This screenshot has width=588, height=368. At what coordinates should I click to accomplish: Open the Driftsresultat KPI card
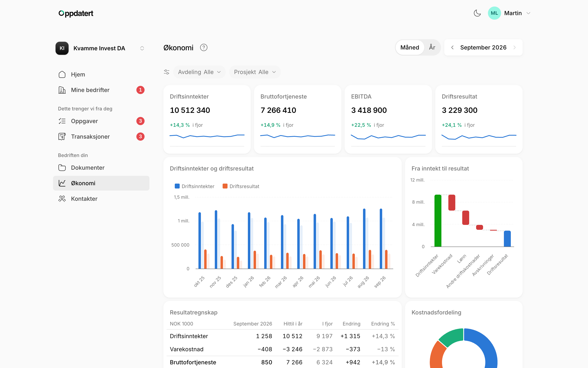tap(479, 119)
